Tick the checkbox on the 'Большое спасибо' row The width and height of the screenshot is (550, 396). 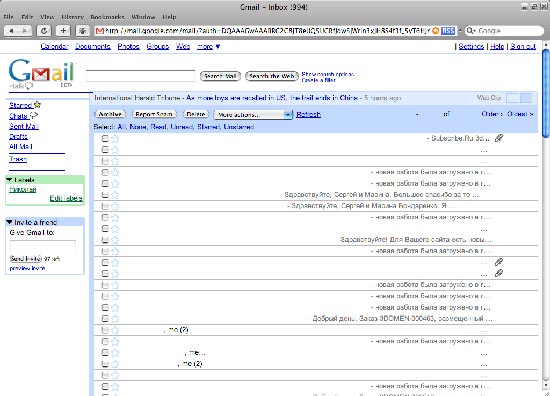(x=105, y=195)
